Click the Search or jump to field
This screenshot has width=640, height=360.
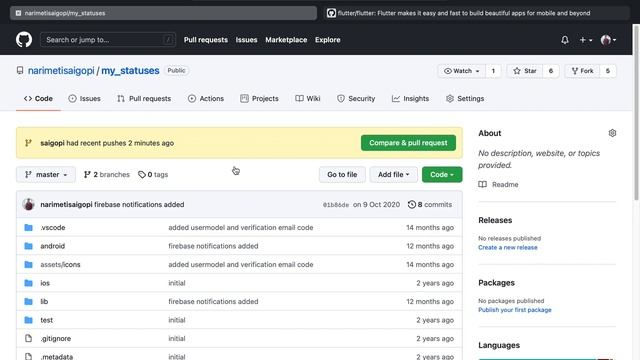pos(108,40)
